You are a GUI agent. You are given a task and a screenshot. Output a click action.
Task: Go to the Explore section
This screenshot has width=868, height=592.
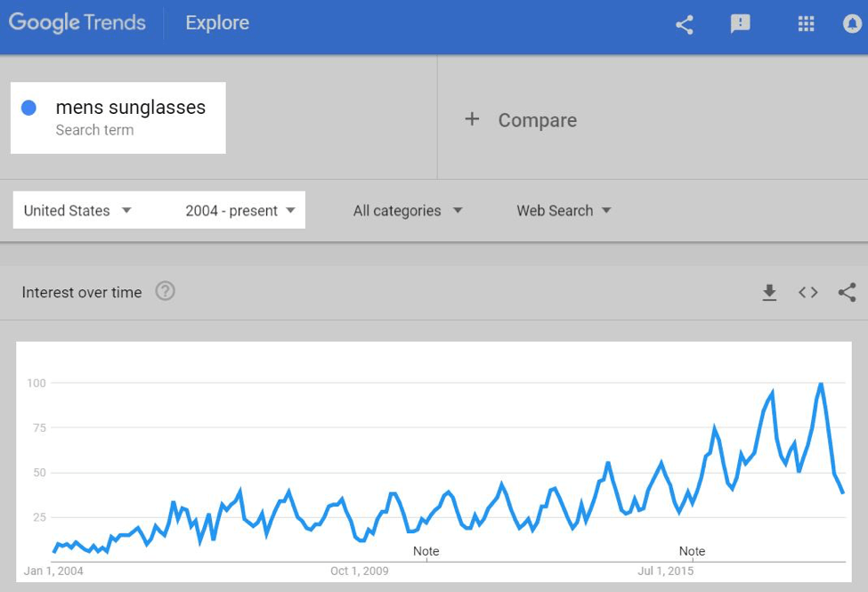(217, 23)
